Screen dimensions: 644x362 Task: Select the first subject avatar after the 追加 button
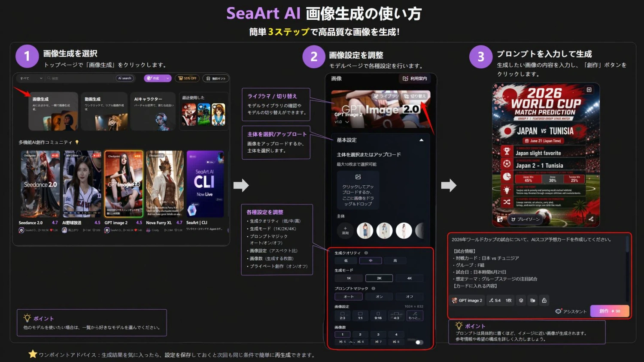click(x=365, y=231)
